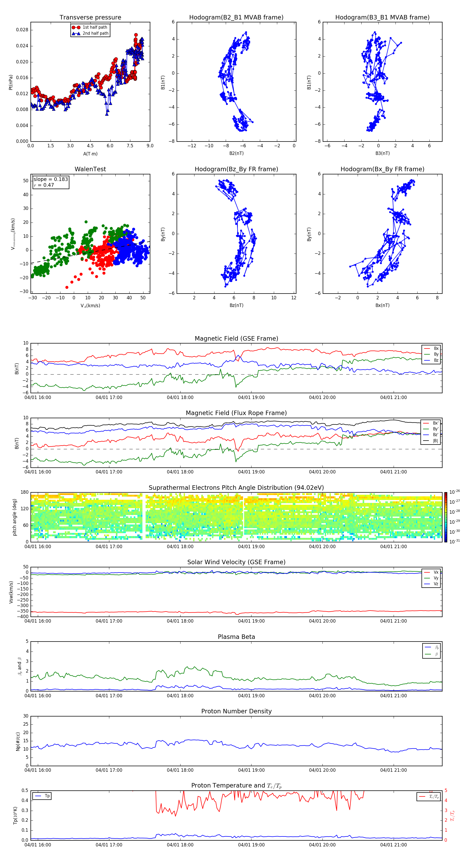
Task: Click the 'pitch angle (deg)' axis label
Action: tap(14, 517)
